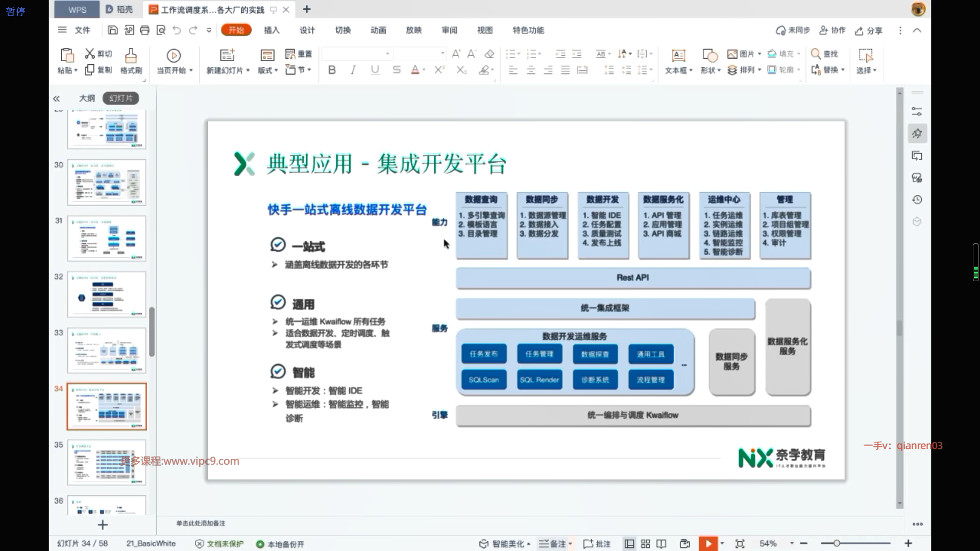Click the Underline text icon
The width and height of the screenshot is (980, 551).
(375, 70)
